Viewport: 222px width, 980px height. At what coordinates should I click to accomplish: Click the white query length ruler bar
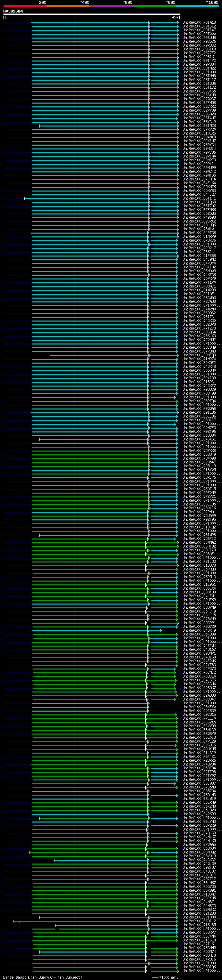[92, 14]
